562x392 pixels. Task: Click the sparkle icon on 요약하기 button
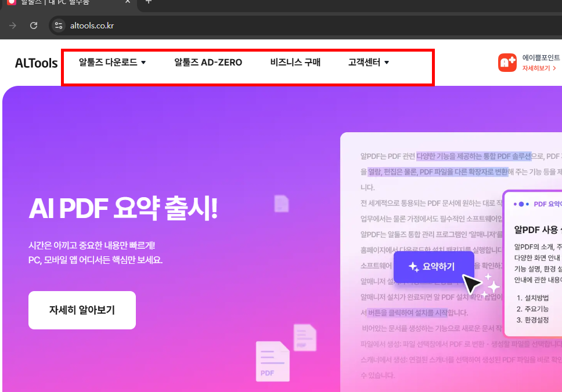point(412,266)
